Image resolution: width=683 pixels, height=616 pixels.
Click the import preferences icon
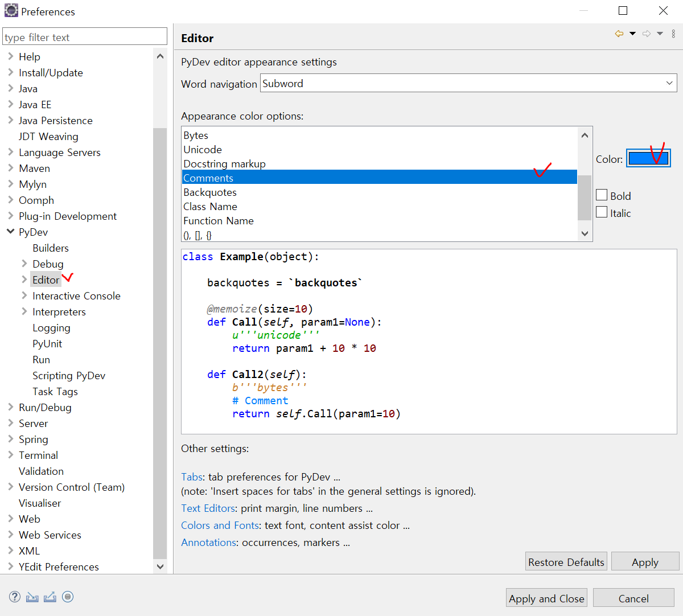pyautogui.click(x=32, y=597)
